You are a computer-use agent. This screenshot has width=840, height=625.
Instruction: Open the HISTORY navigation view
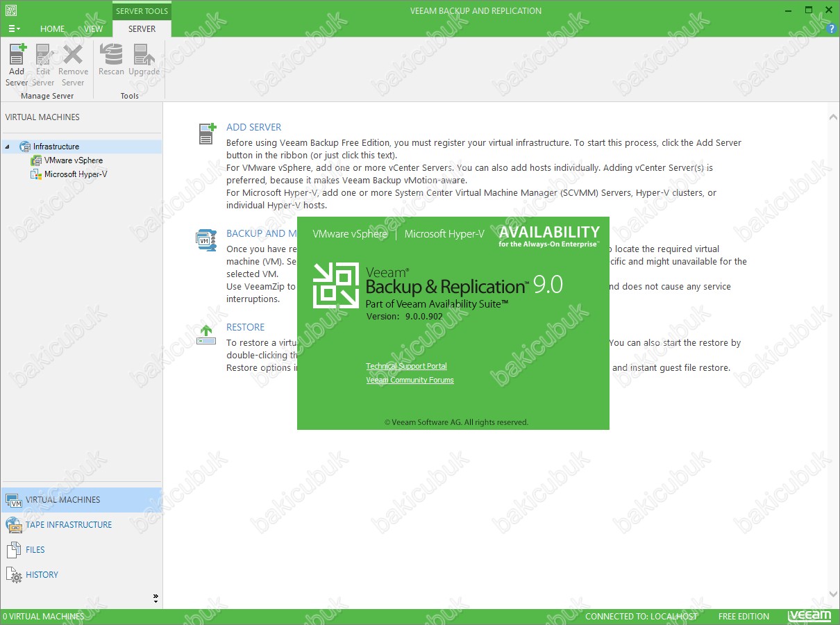(81, 575)
